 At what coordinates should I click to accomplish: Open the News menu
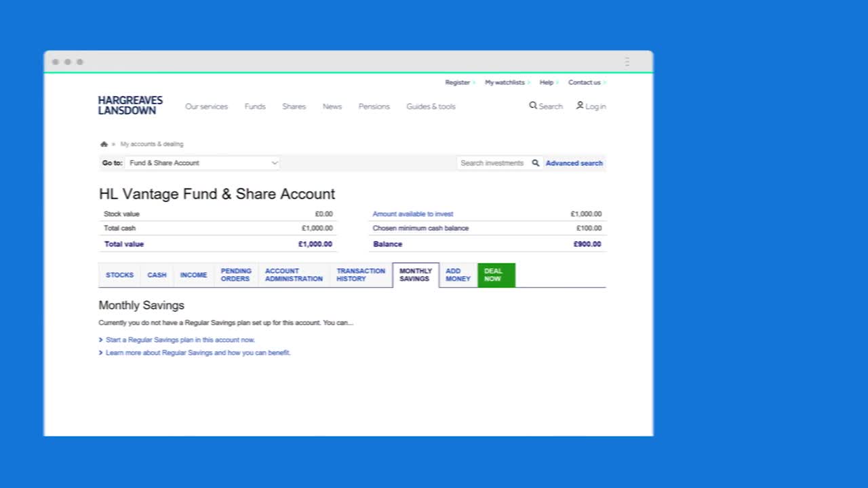(332, 106)
